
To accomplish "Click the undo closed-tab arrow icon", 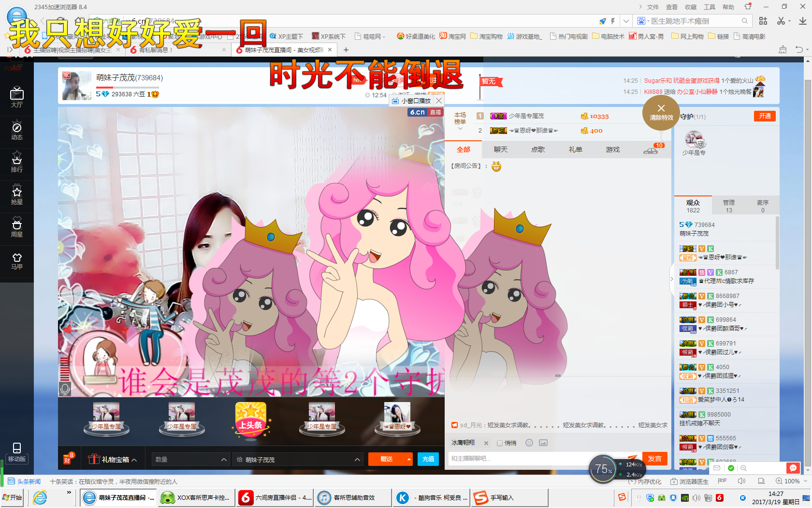I will click(799, 49).
